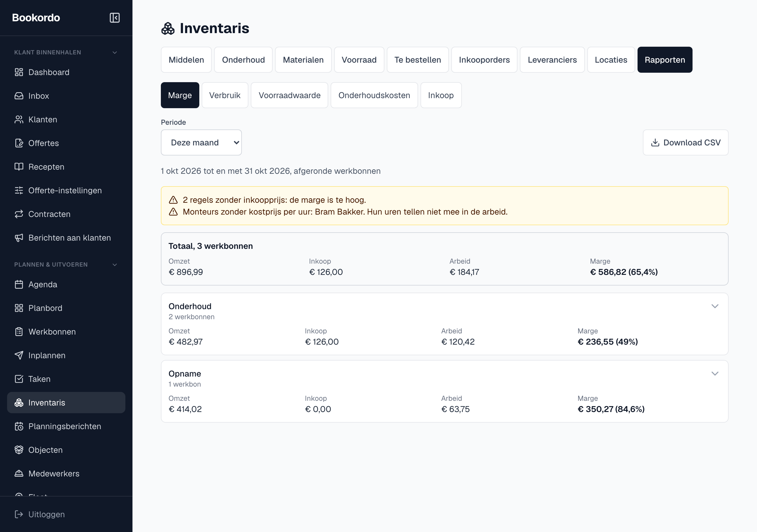This screenshot has width=757, height=532.
Task: Show the Verbruik report
Action: (x=225, y=95)
